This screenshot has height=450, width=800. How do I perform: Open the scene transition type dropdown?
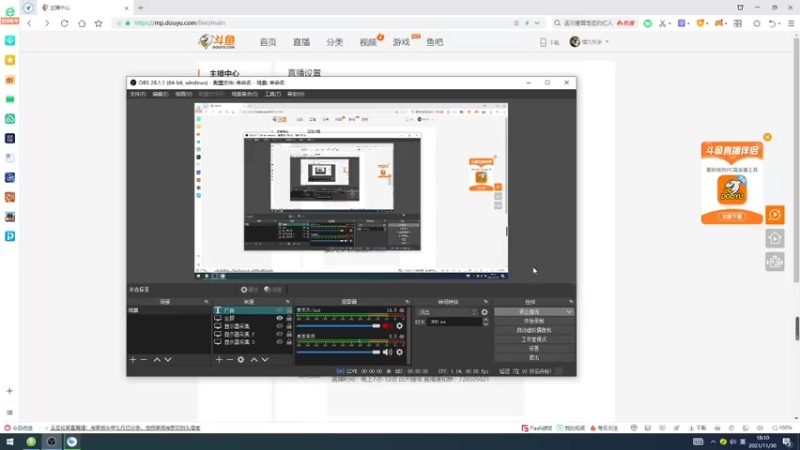coord(447,312)
